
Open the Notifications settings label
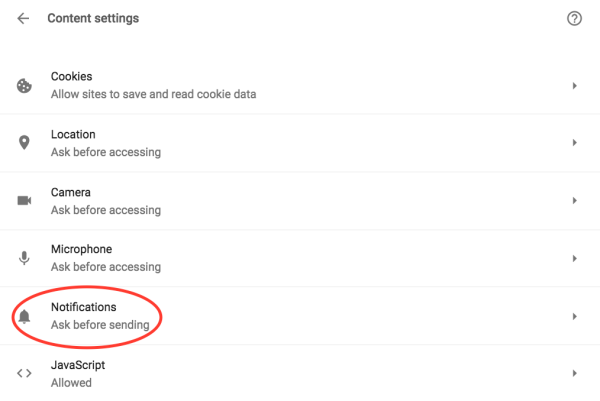pyautogui.click(x=84, y=307)
